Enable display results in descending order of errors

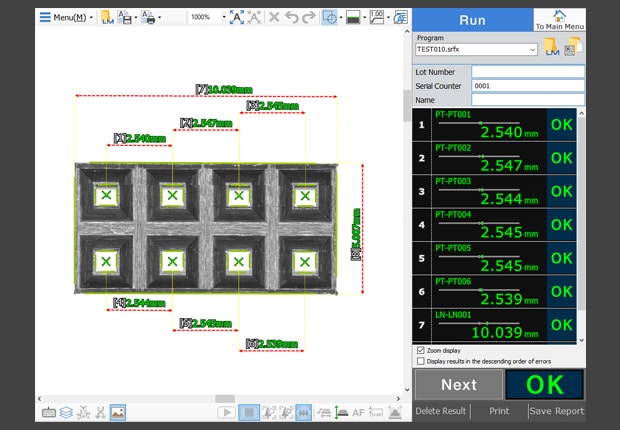click(420, 362)
